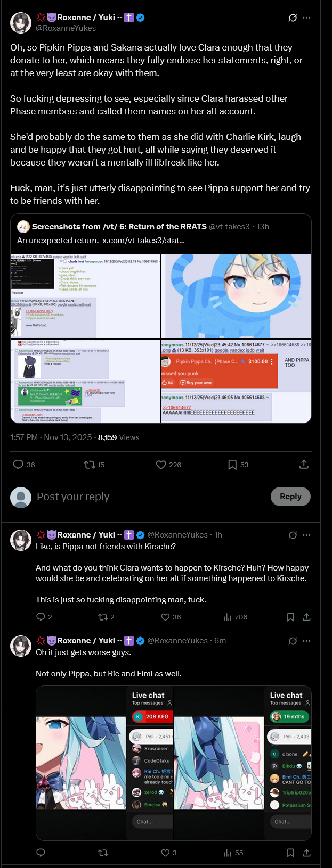The image size is (332, 868).
Task: Open @RoxanneYukes profile handle at top
Action: coord(66,28)
